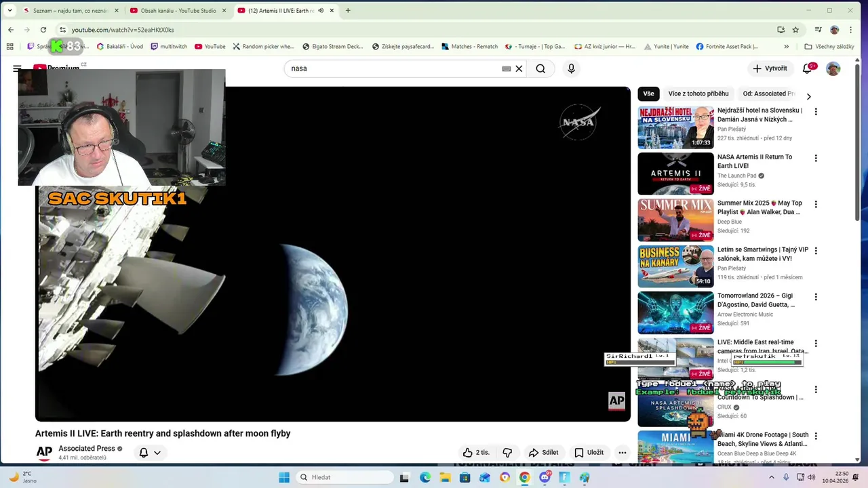This screenshot has height=488, width=868.
Task: Open a new browser tab
Action: pyautogui.click(x=348, y=11)
